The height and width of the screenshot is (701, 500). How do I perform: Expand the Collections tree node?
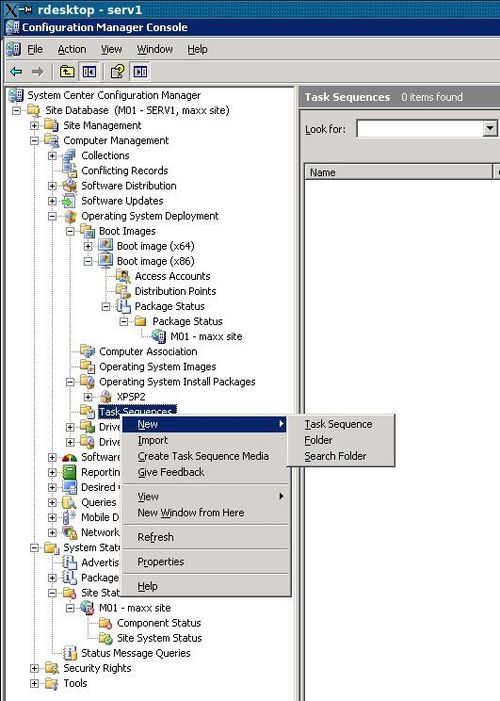click(52, 156)
